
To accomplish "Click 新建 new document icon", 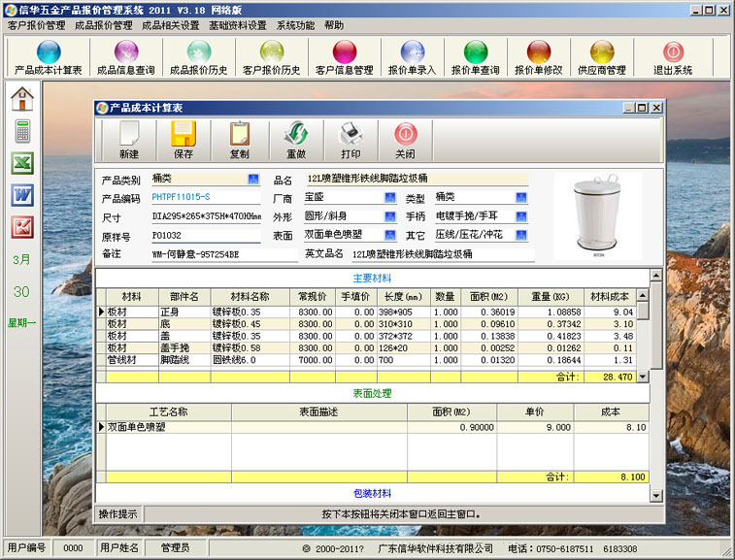I will 129,140.
